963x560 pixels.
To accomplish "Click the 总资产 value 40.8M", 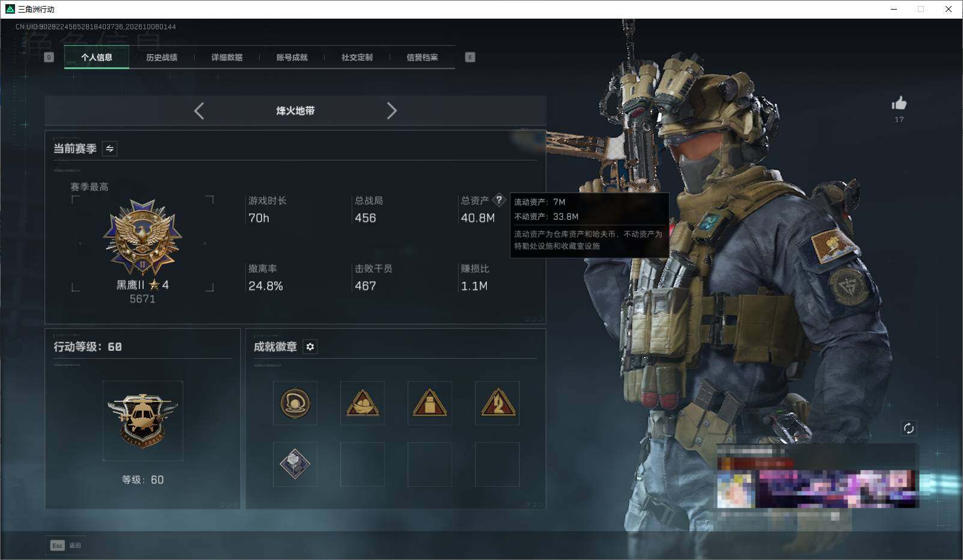I will coord(478,218).
